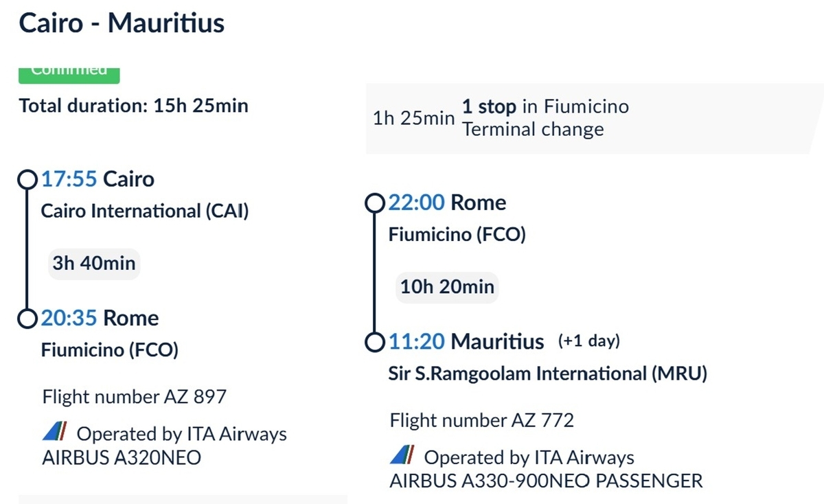Click the 11:20 Mauritius arrival time

[x=417, y=341]
